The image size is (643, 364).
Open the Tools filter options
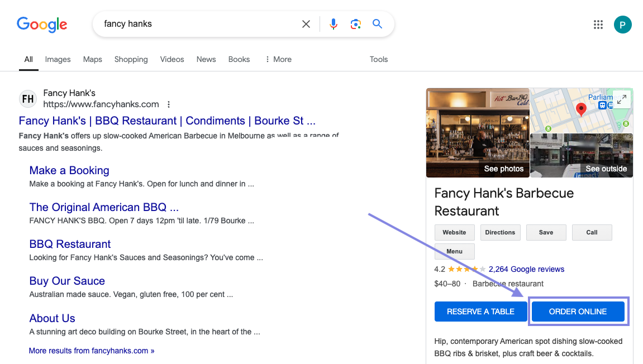click(379, 59)
